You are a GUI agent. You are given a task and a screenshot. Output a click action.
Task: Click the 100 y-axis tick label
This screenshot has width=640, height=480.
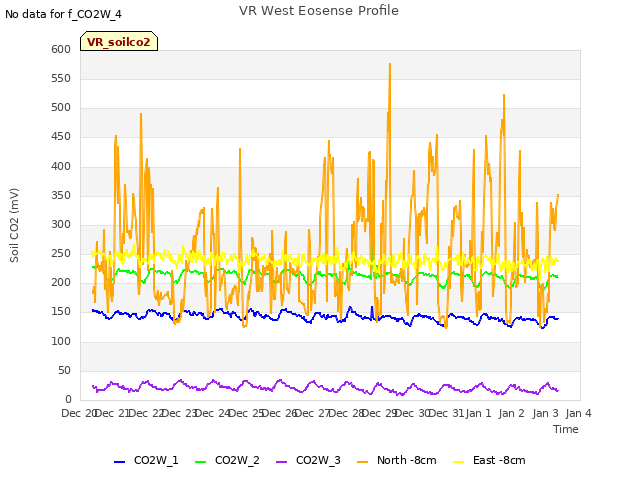[x=61, y=341]
